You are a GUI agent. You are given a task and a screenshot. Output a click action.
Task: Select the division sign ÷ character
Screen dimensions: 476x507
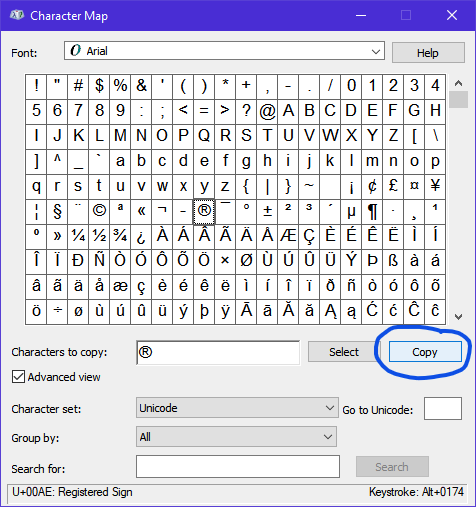[x=57, y=311]
